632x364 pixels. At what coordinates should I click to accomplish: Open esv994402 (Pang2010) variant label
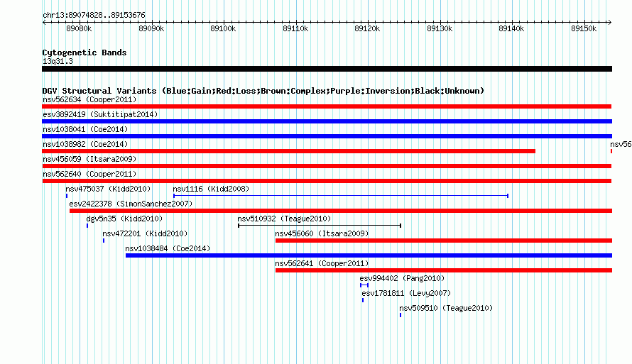[x=402, y=278]
